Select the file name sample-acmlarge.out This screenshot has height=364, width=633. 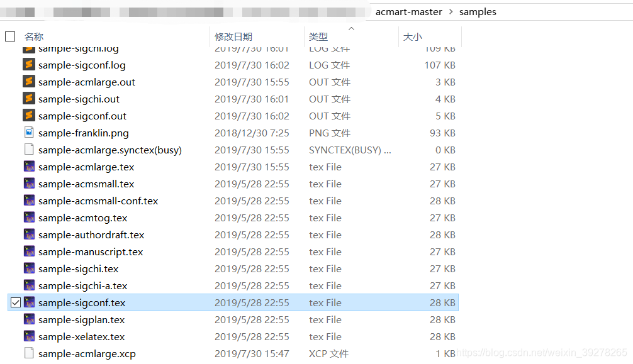coord(87,82)
